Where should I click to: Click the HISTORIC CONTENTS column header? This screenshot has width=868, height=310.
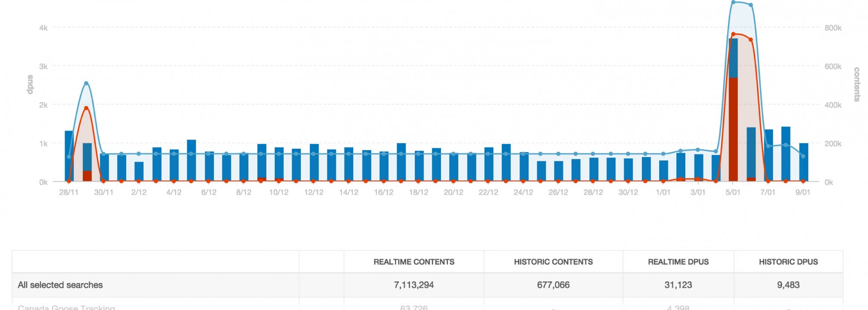[x=553, y=262]
